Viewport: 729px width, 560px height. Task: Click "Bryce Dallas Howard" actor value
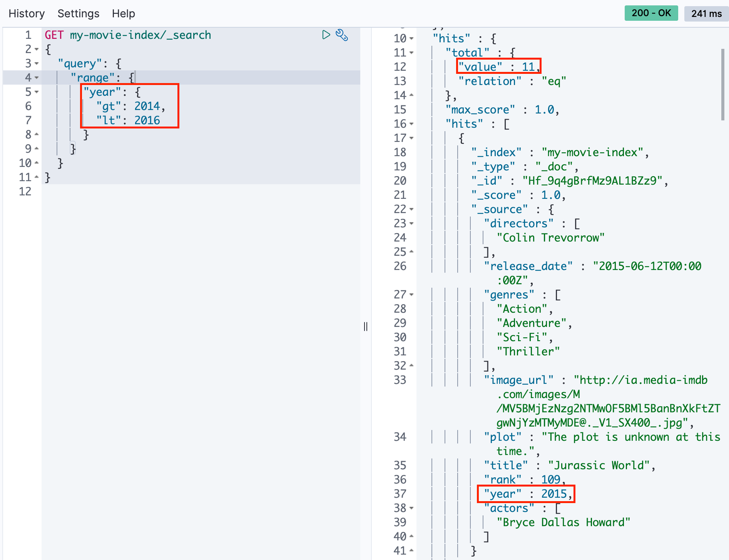tap(563, 522)
